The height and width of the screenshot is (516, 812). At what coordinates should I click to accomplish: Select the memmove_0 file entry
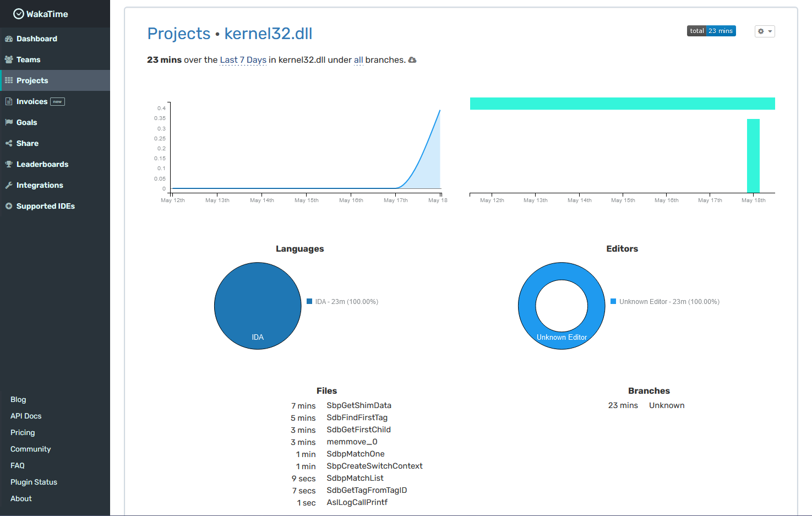352,442
